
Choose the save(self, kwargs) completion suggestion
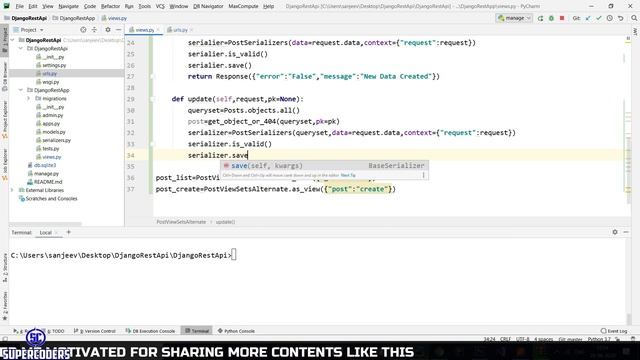(x=324, y=166)
